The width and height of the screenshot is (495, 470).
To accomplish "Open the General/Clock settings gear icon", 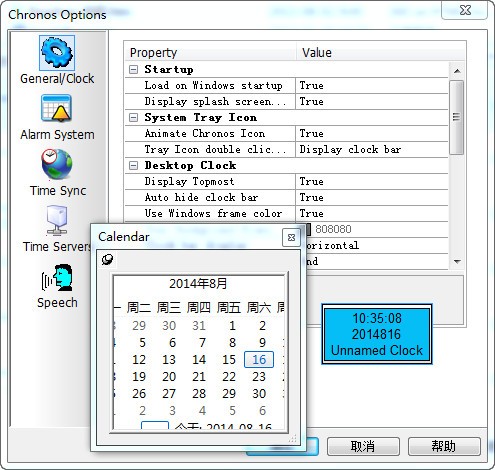I will 57,53.
